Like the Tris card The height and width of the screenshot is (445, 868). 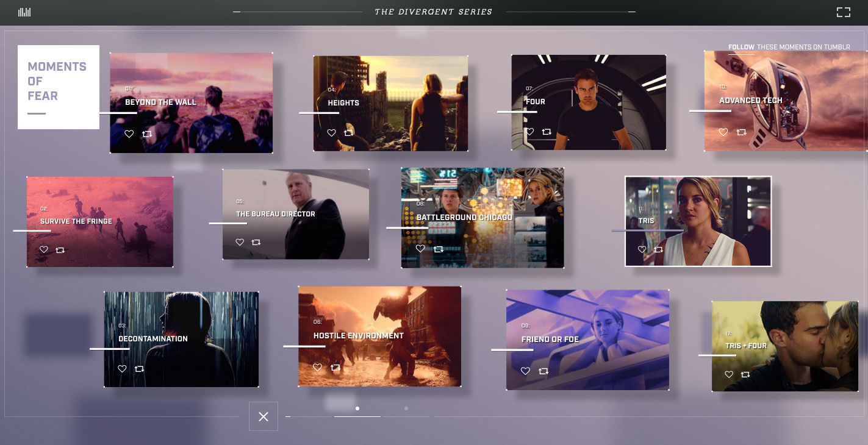(x=642, y=249)
